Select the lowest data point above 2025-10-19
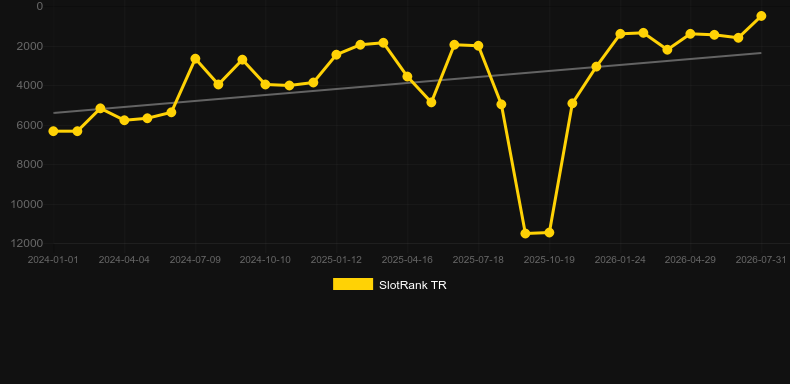Viewport: 790px width, 384px height. (x=549, y=232)
